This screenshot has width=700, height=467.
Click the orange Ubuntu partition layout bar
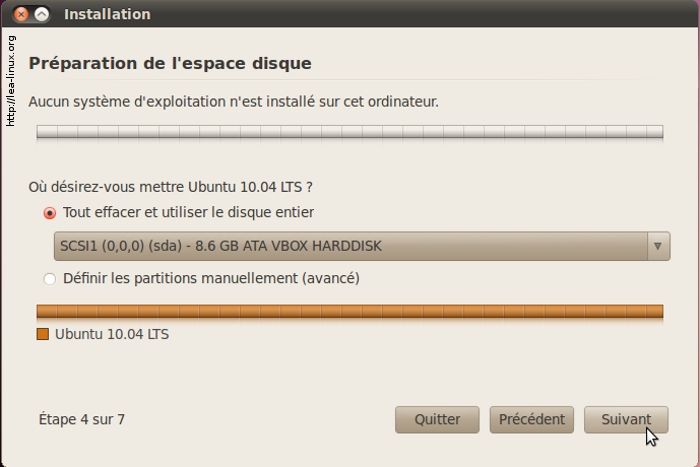tap(350, 312)
